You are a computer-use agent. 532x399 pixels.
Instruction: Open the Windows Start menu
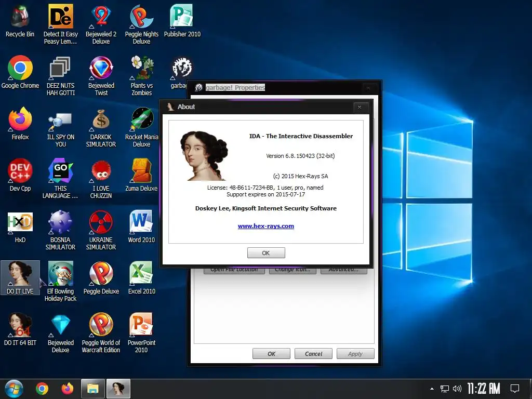click(x=14, y=389)
